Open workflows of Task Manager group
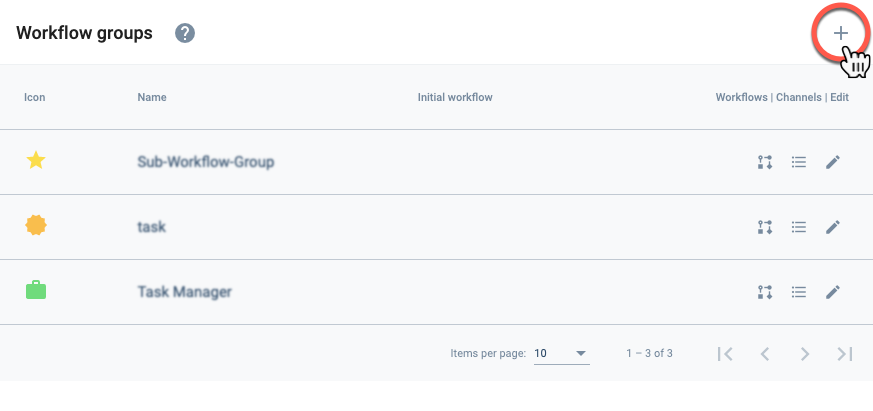This screenshot has width=873, height=411. (765, 292)
